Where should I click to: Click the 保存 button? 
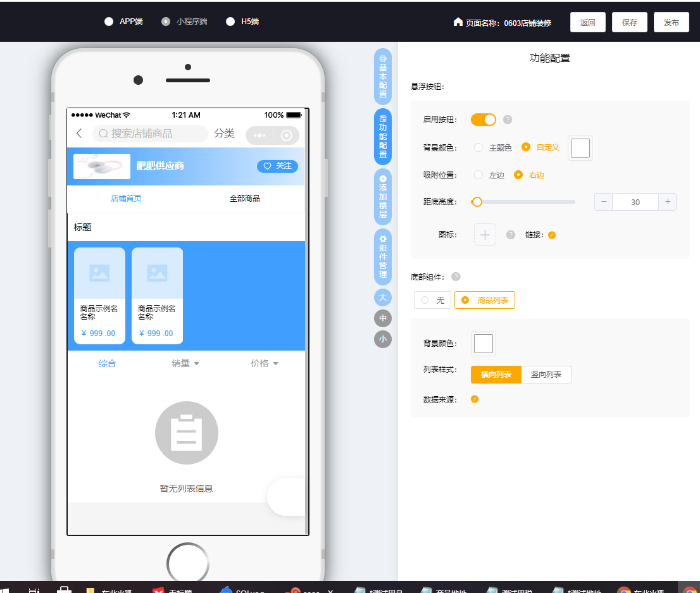point(629,22)
